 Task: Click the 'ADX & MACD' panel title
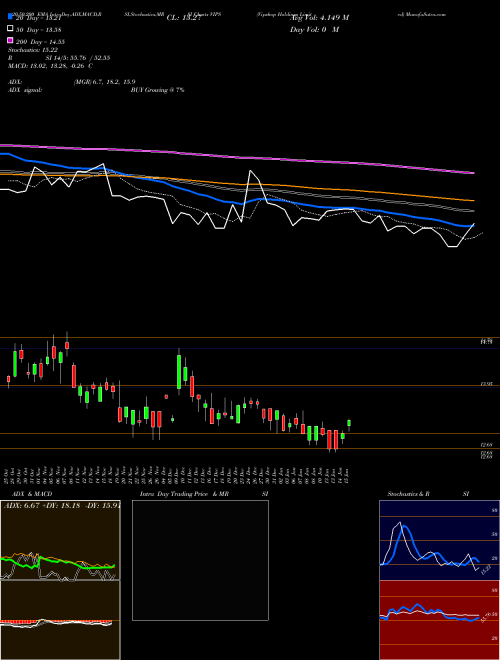pyautogui.click(x=32, y=494)
